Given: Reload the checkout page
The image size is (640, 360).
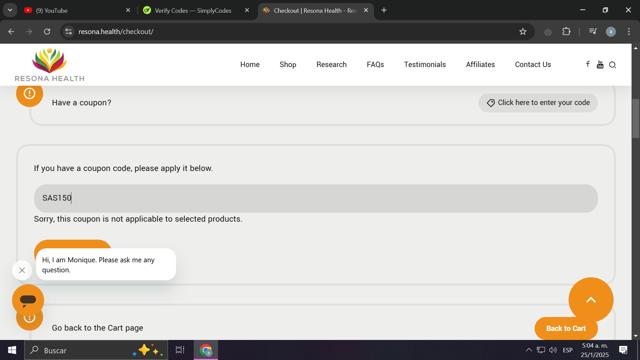Looking at the screenshot, I should pos(47,31).
